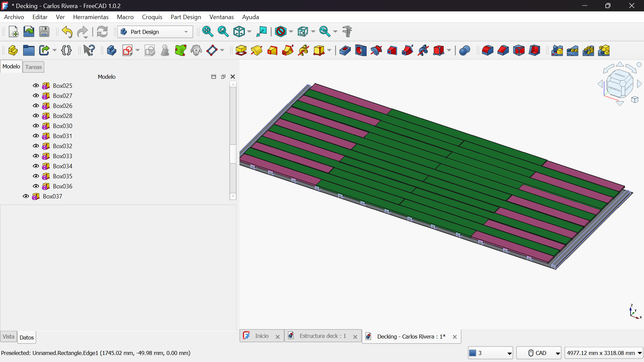Apply the Thickness tool
Screen dimensions: 644x362
tap(535, 51)
